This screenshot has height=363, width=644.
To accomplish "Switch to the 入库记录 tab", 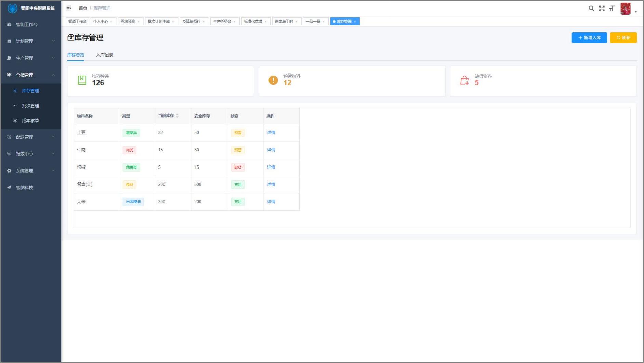I will click(x=104, y=55).
